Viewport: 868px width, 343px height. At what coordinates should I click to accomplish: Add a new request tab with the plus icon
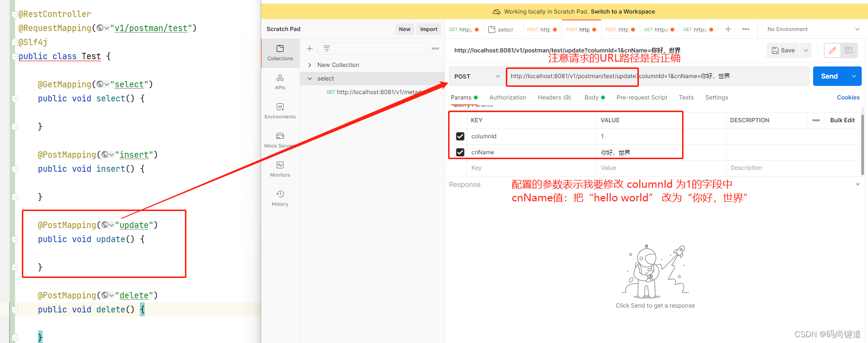728,29
